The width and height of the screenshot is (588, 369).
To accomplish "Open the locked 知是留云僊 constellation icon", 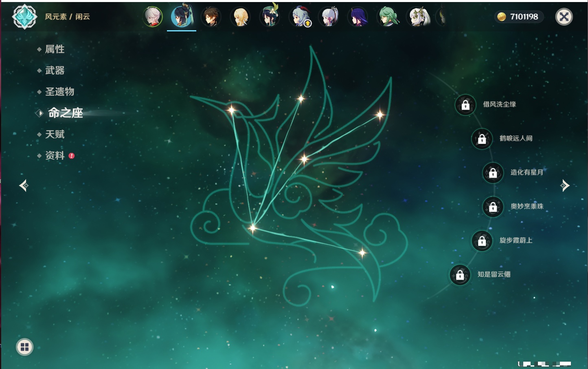I will coord(460,275).
